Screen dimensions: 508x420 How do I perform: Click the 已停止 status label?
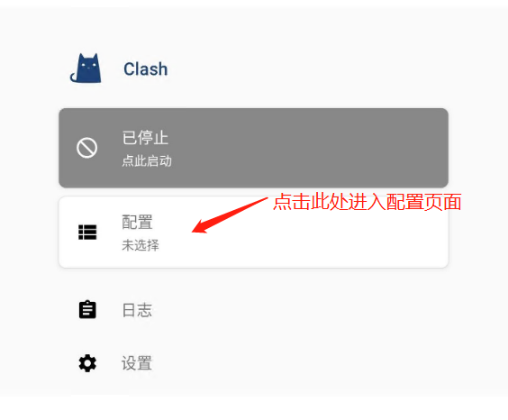[x=145, y=138]
